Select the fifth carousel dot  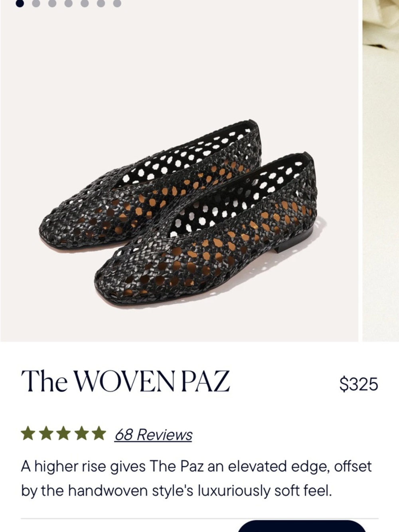84,5
